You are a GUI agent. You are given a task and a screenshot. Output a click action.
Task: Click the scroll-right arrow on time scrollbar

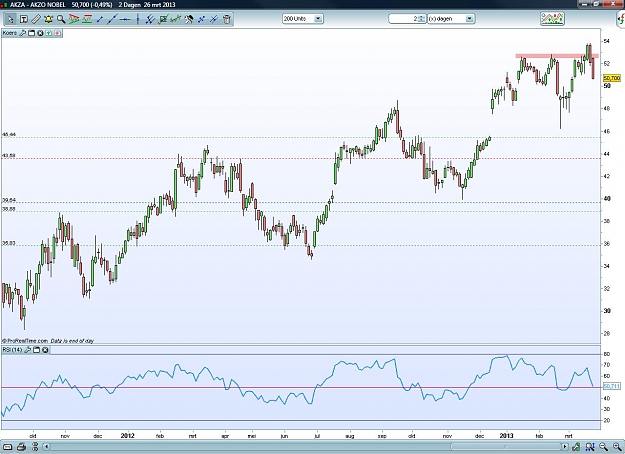click(x=565, y=447)
